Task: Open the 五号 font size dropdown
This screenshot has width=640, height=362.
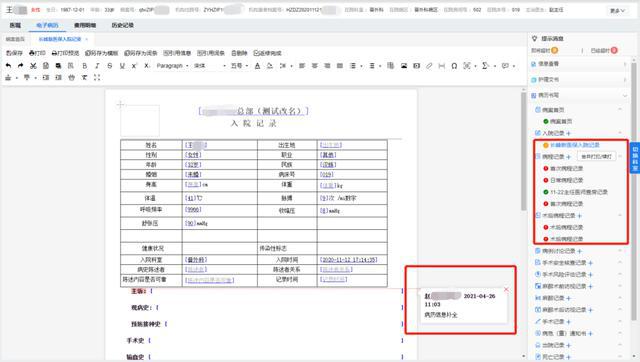Action: coord(239,66)
